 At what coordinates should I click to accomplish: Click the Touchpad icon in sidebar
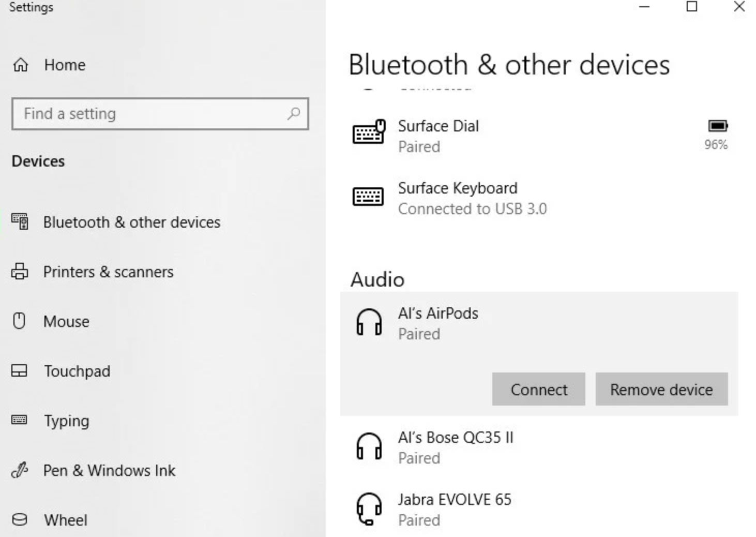click(x=19, y=371)
